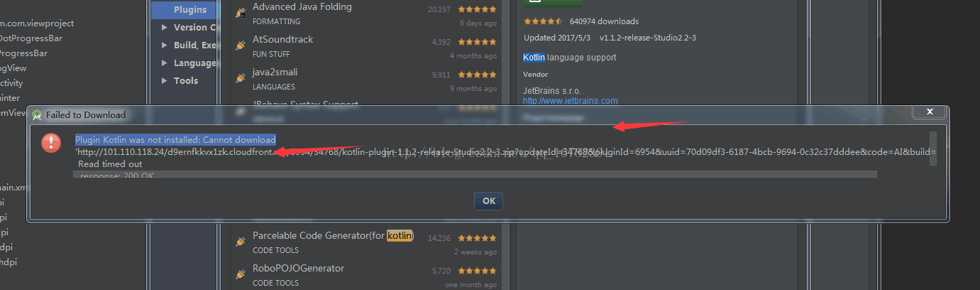
Task: Click 'Updated 2017/5/3' text
Action: pyautogui.click(x=557, y=38)
